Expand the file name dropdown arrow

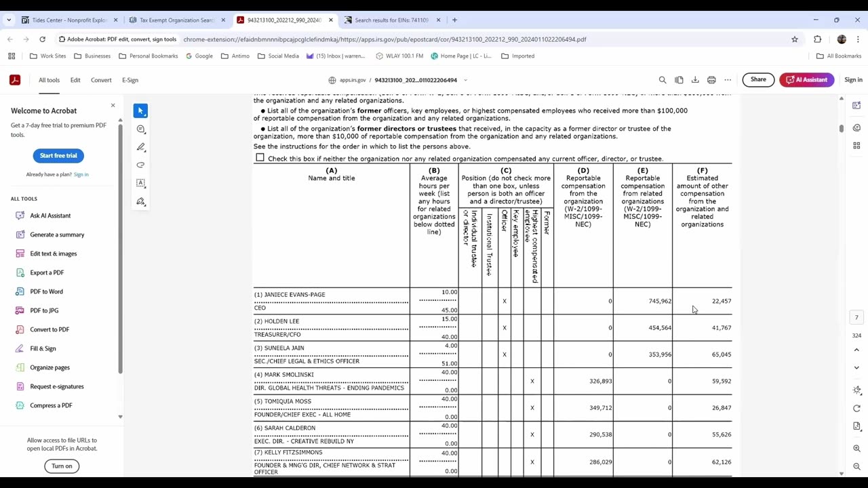(x=465, y=80)
